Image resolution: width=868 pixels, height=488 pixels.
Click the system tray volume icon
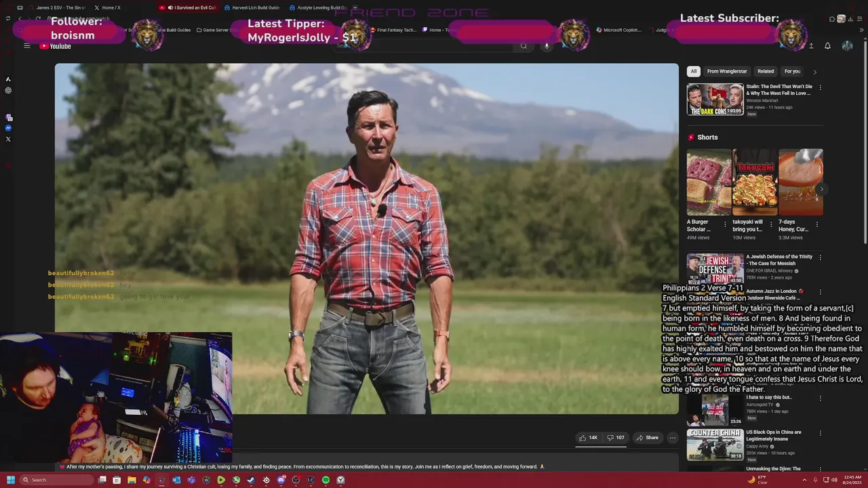point(834,480)
